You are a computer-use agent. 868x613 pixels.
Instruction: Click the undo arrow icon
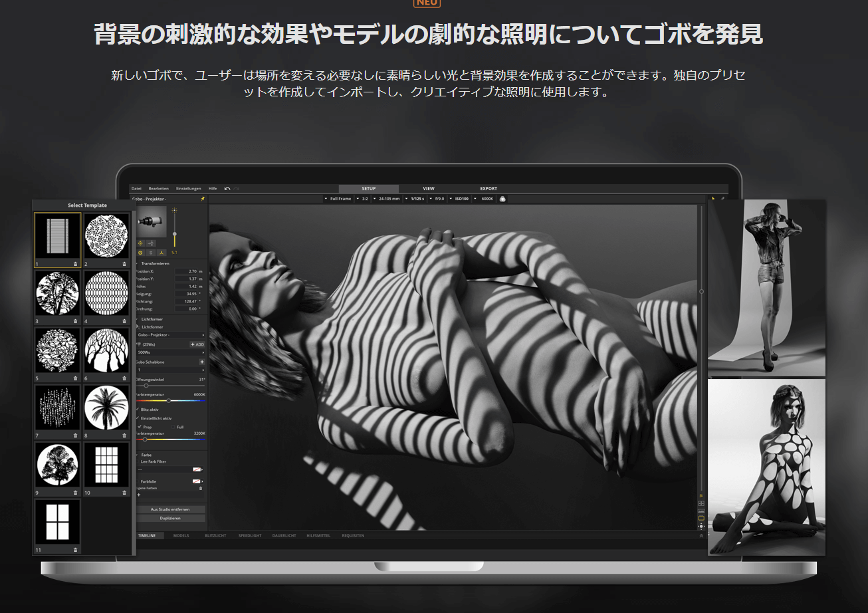[227, 189]
